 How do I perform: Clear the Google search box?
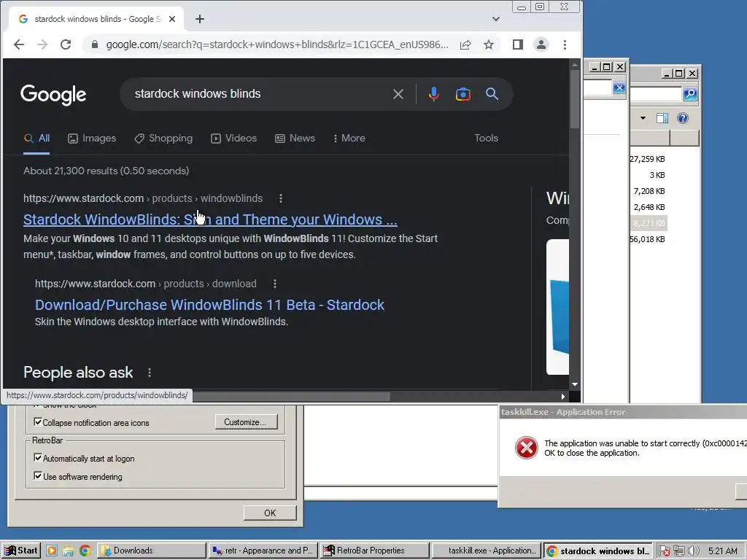(398, 94)
